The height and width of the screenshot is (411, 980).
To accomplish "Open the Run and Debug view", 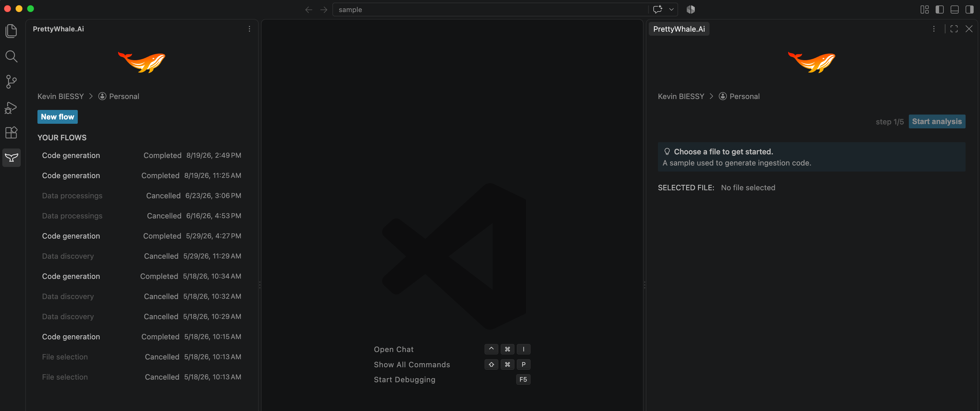I will coord(12,107).
